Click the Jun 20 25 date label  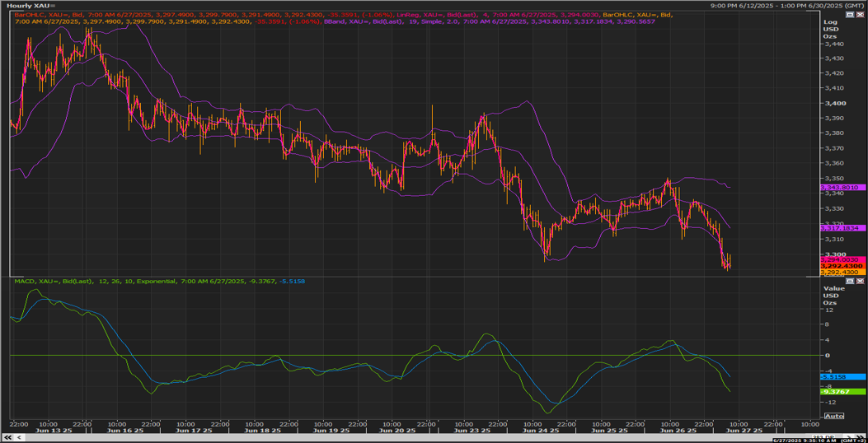click(x=396, y=431)
